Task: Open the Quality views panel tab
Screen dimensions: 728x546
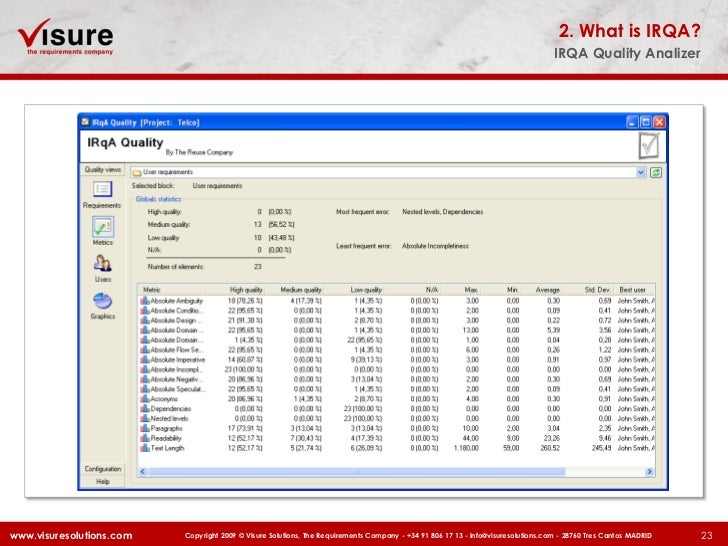Action: coord(103,169)
